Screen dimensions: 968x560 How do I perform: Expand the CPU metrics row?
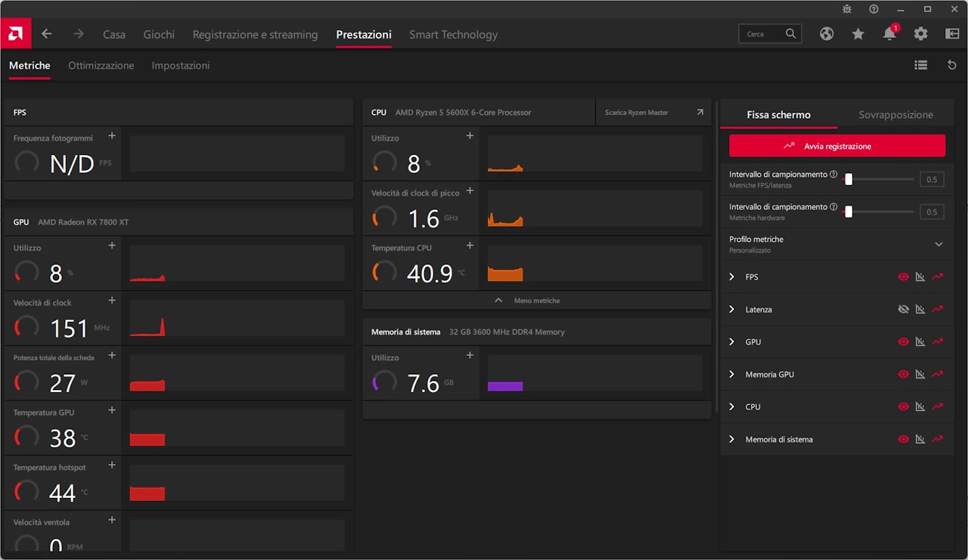click(731, 407)
